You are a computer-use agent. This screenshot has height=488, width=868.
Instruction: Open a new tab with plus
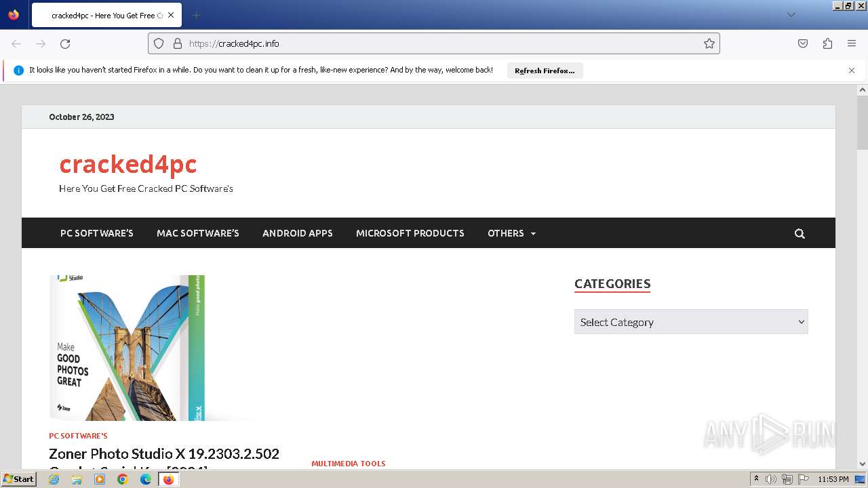point(196,15)
